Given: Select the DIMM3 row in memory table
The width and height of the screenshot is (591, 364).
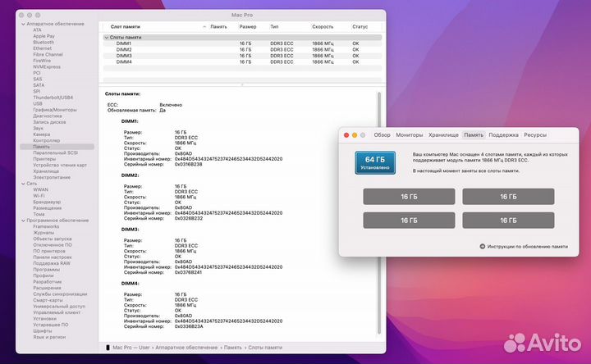Looking at the screenshot, I should click(242, 56).
